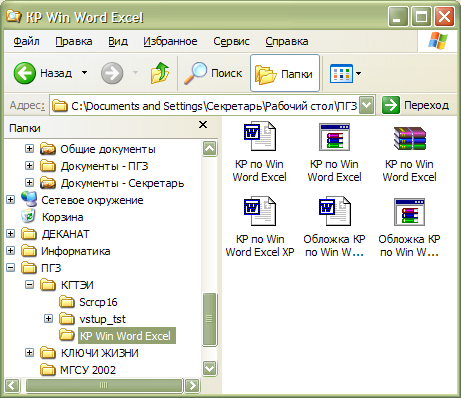Minimize the КР Win Word Excel window
The image size is (461, 398).
tap(398, 17)
